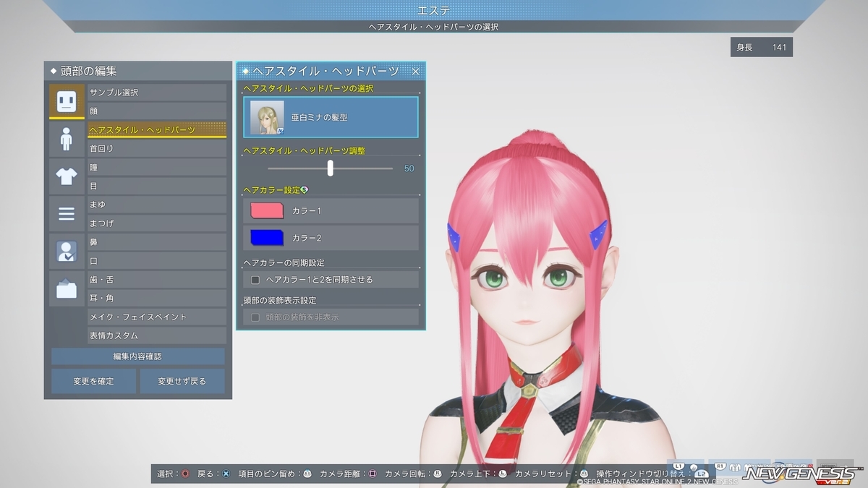The height and width of the screenshot is (488, 868).
Task: Open the list lines category icon
Action: point(67,214)
